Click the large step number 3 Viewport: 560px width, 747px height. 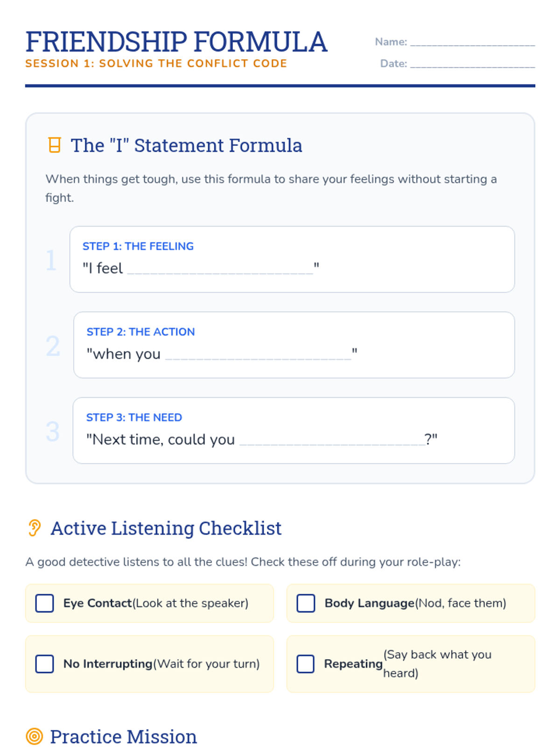(53, 431)
